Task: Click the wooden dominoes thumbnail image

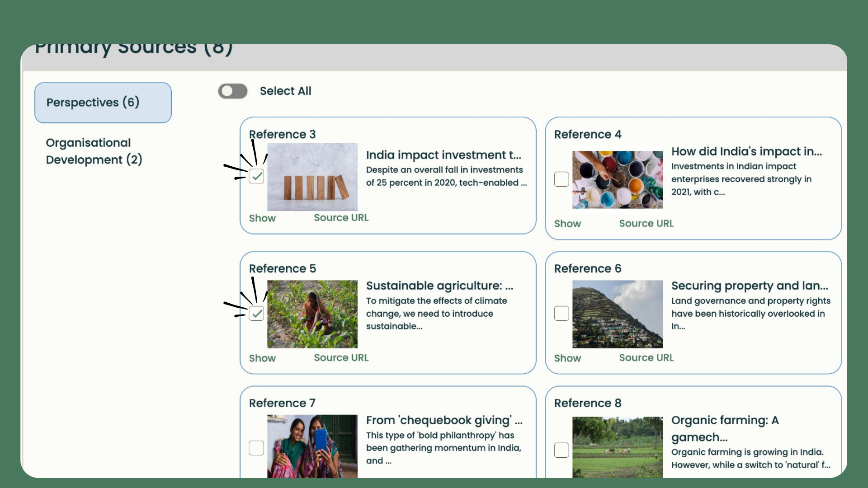Action: 312,177
